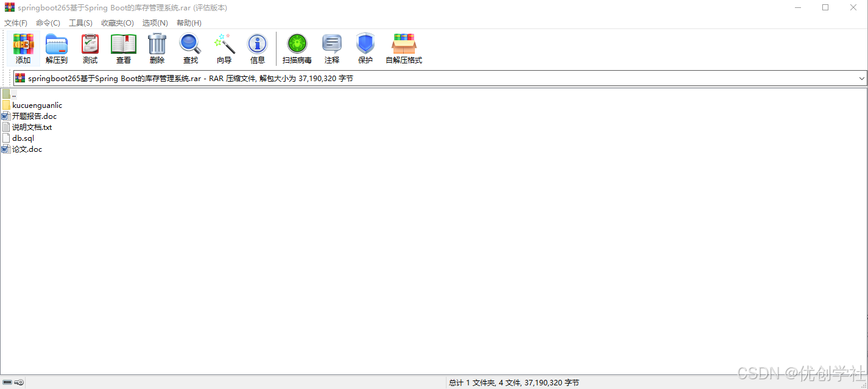Screen dimensions: 868x389
Task: Click the 添加 (Add) toolbar icon
Action: 23,44
